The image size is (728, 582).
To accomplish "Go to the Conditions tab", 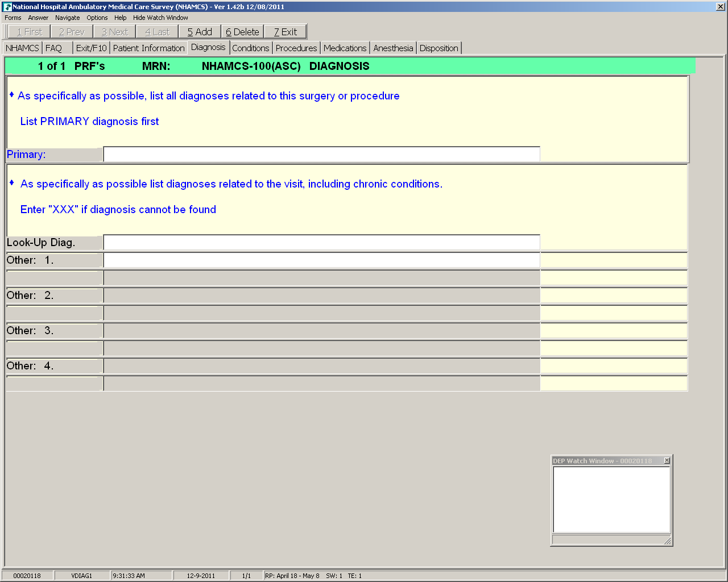I will click(x=250, y=48).
